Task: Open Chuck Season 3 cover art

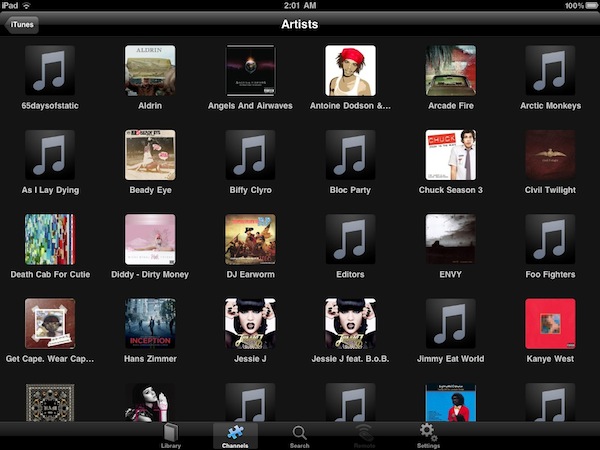Action: 450,155
